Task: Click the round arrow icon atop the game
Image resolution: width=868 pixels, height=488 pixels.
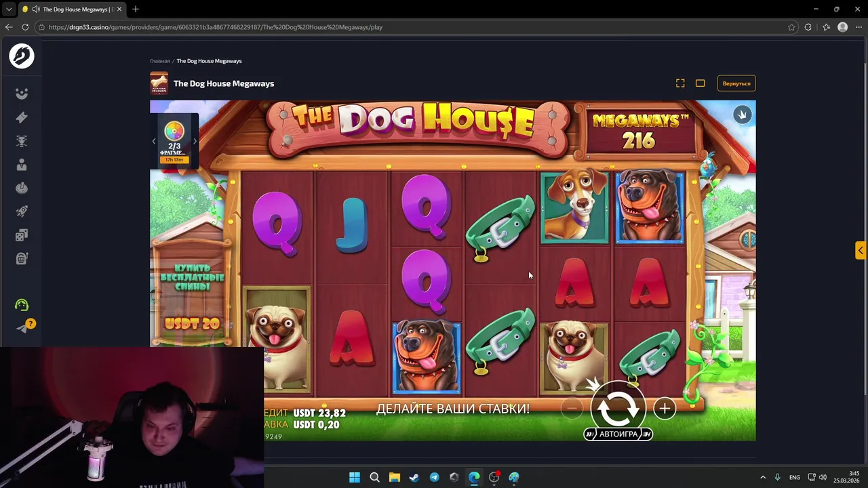Action: point(742,115)
